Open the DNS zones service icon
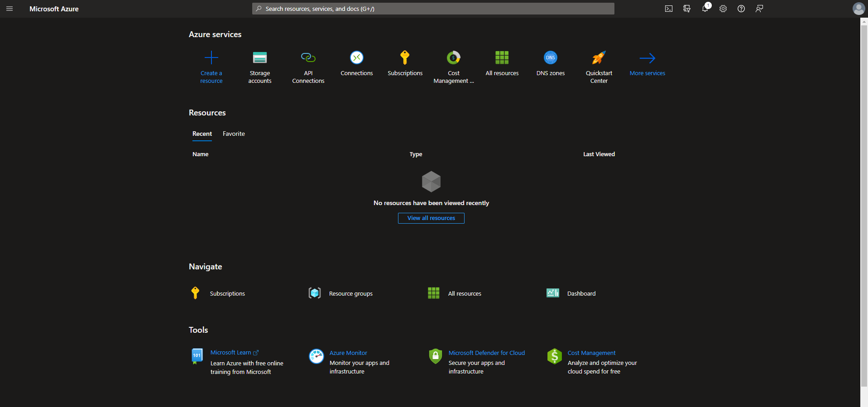The width and height of the screenshot is (868, 407). 550,58
